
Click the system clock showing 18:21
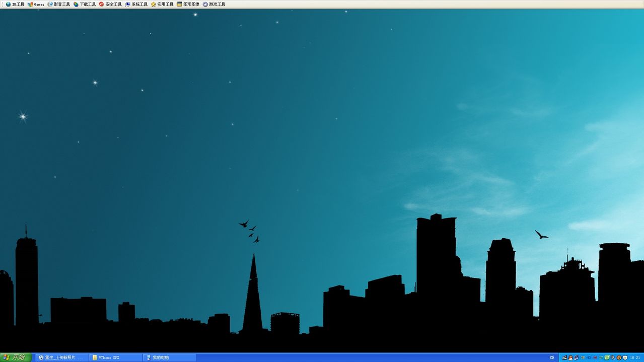pos(635,357)
